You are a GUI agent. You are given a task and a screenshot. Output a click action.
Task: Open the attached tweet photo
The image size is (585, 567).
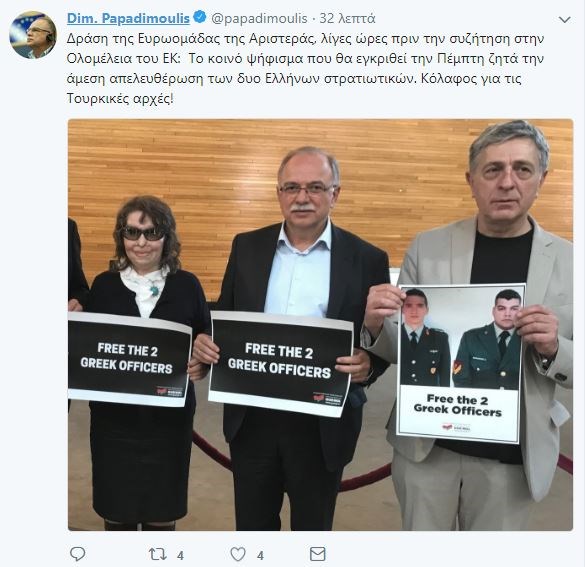(x=320, y=325)
